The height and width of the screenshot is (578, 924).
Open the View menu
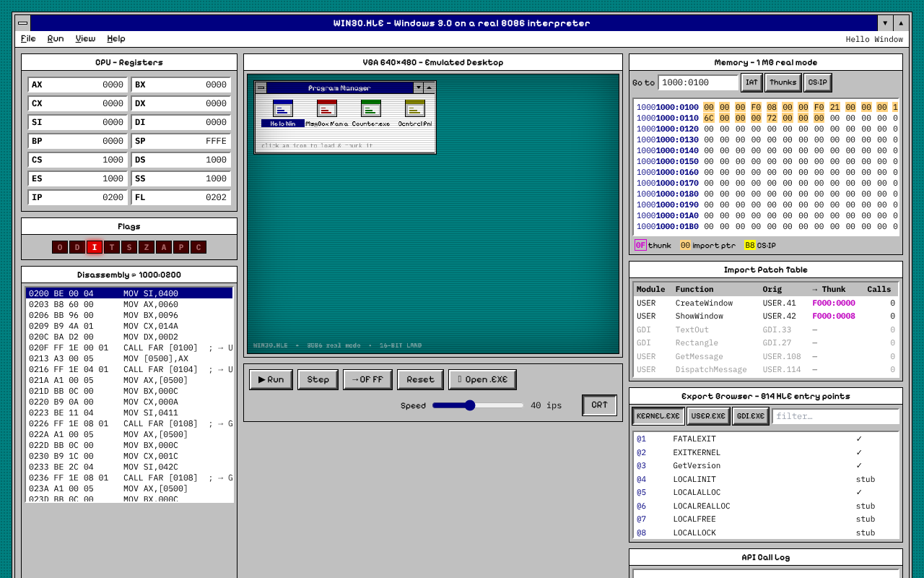pos(85,39)
